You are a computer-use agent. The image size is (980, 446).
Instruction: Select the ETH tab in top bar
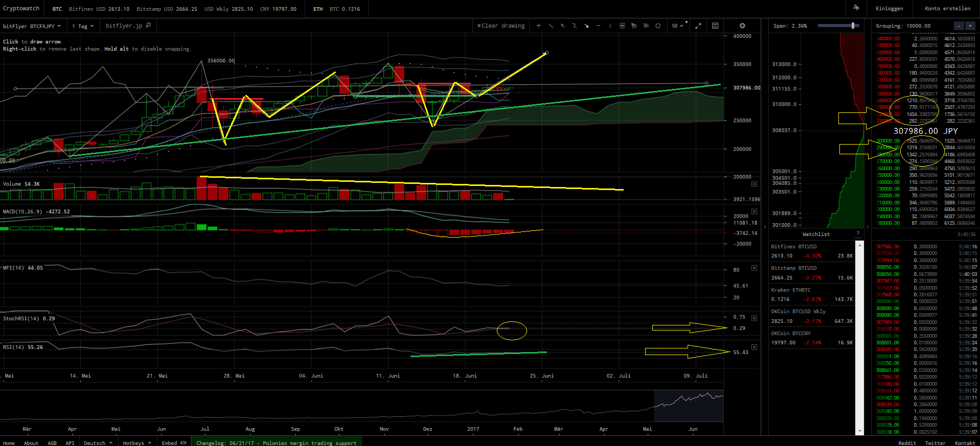(318, 9)
